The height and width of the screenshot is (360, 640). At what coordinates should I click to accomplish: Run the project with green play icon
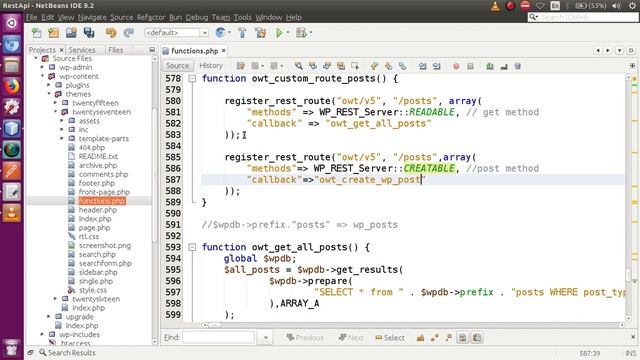(279, 33)
